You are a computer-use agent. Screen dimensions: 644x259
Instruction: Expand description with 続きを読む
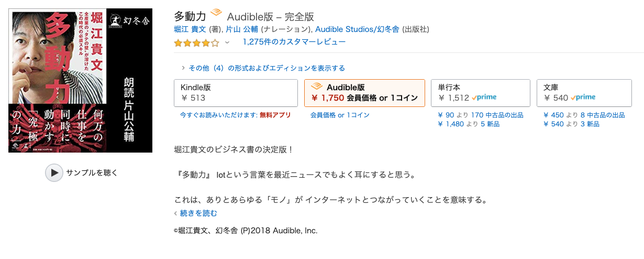pos(198,213)
